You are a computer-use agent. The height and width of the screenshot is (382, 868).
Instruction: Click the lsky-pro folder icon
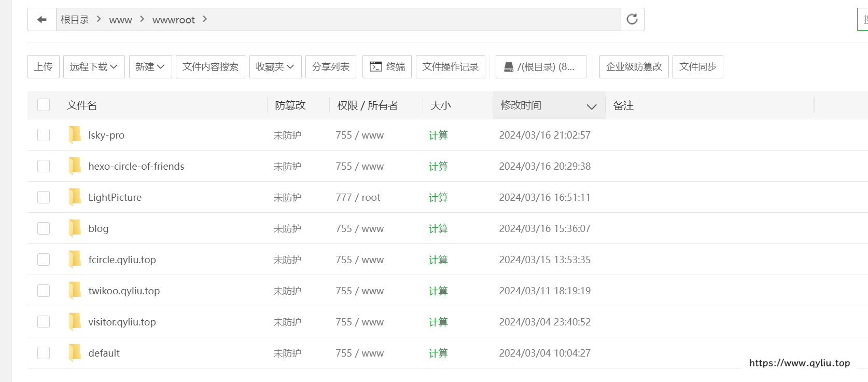pyautogui.click(x=75, y=135)
